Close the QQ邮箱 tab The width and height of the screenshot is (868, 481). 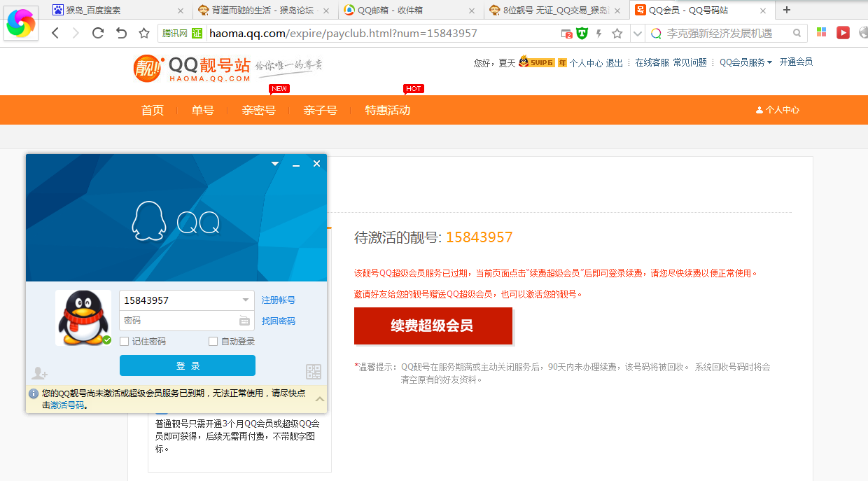(472, 11)
